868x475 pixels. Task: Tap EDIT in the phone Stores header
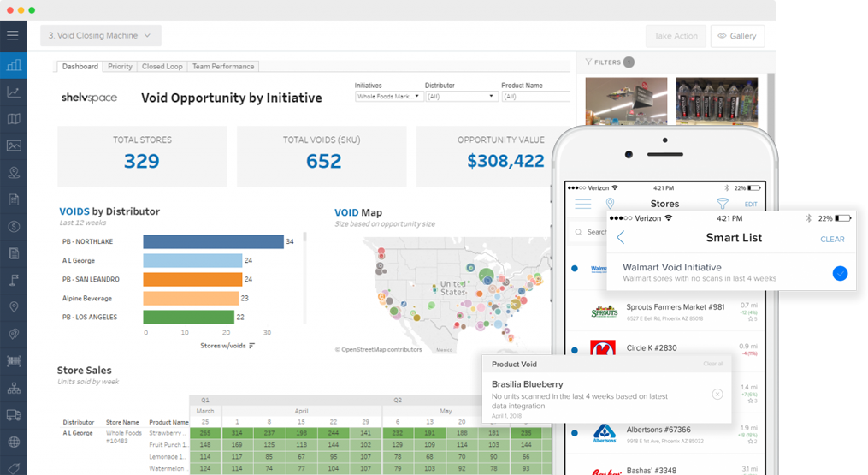(751, 205)
